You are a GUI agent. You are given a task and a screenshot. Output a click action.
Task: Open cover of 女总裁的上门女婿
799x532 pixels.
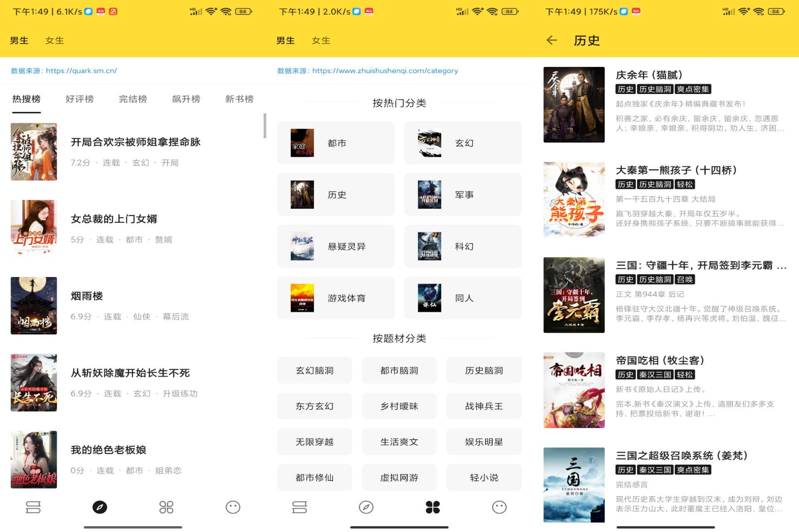(x=34, y=228)
